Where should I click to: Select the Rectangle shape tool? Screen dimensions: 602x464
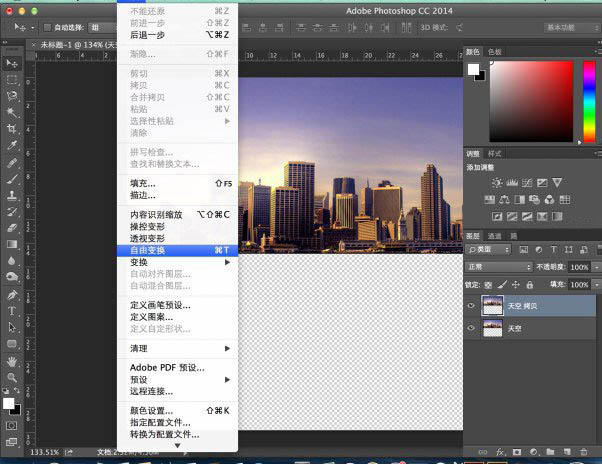pyautogui.click(x=12, y=343)
